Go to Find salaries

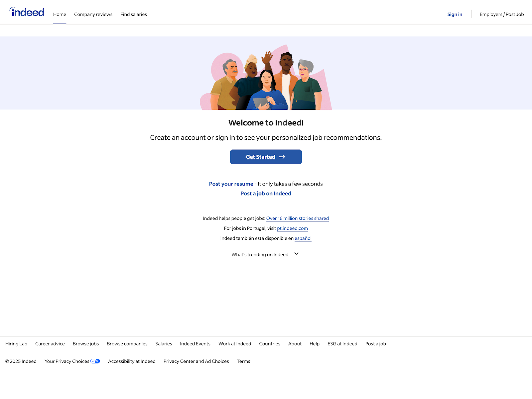[x=134, y=14]
